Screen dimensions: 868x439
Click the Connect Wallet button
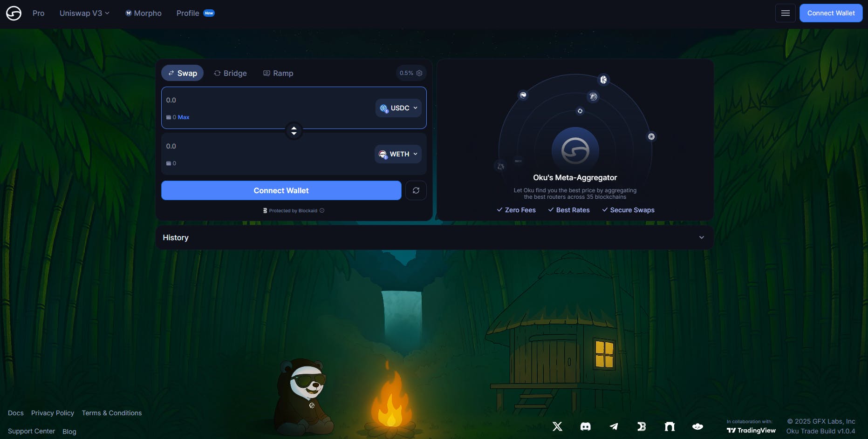(281, 190)
